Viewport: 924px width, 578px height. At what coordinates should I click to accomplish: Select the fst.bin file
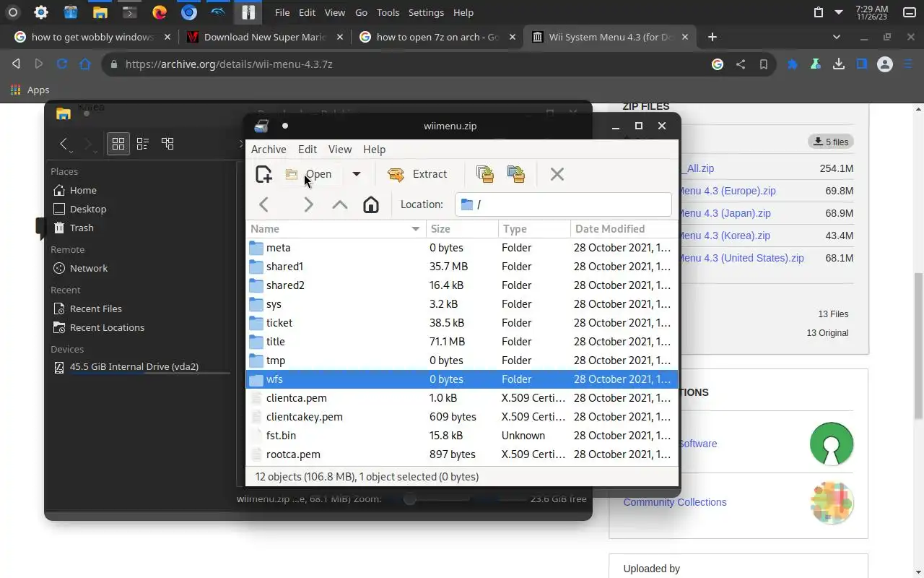462,436
